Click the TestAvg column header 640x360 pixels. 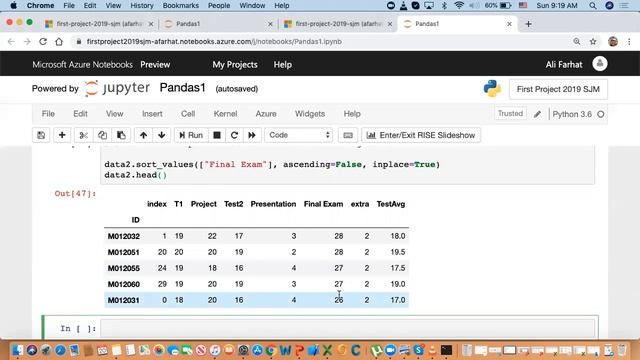pos(391,204)
